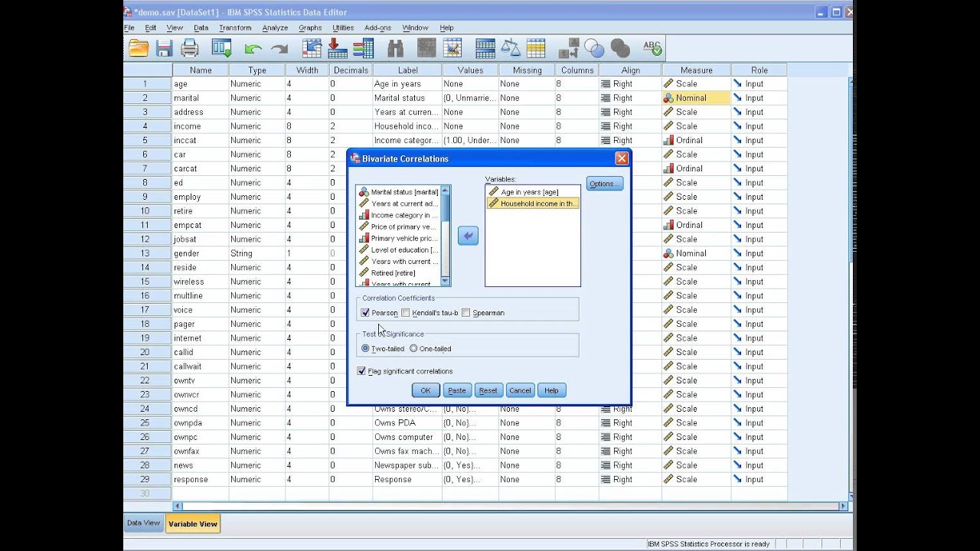Click the Label column header
This screenshot has width=980, height=551.
pyautogui.click(x=407, y=70)
